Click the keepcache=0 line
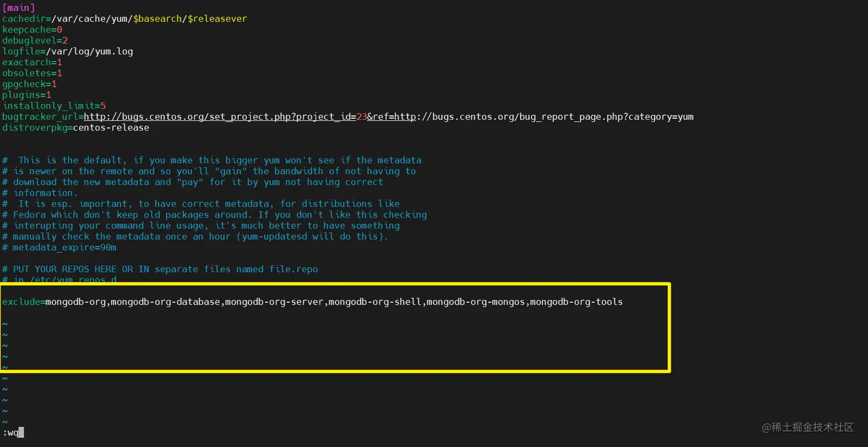The width and height of the screenshot is (868, 447). pos(32,30)
